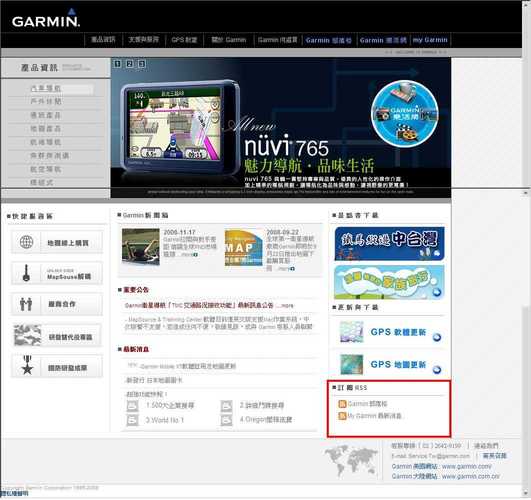This screenshot has height=500, width=531.
Task: Click the icon beside the second super feature
Action: click(226, 405)
